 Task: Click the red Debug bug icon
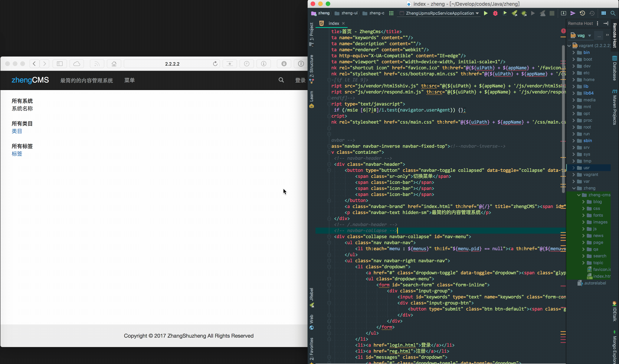pos(495,13)
